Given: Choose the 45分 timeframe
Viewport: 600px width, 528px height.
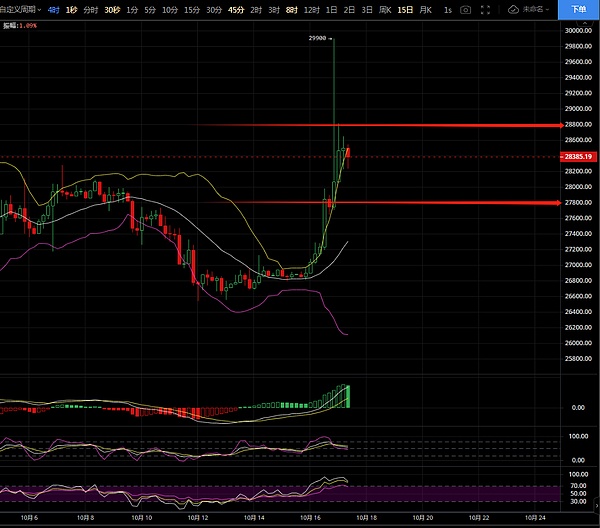Looking at the screenshot, I should click(236, 9).
